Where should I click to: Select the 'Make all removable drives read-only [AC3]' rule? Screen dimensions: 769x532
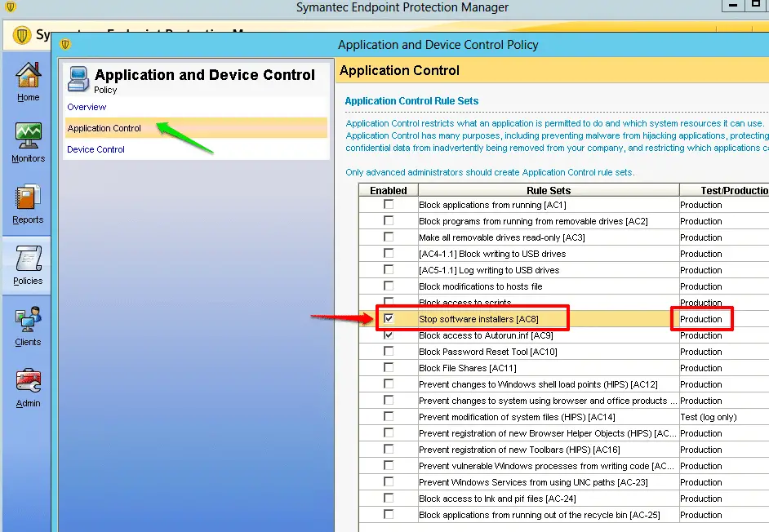(502, 237)
